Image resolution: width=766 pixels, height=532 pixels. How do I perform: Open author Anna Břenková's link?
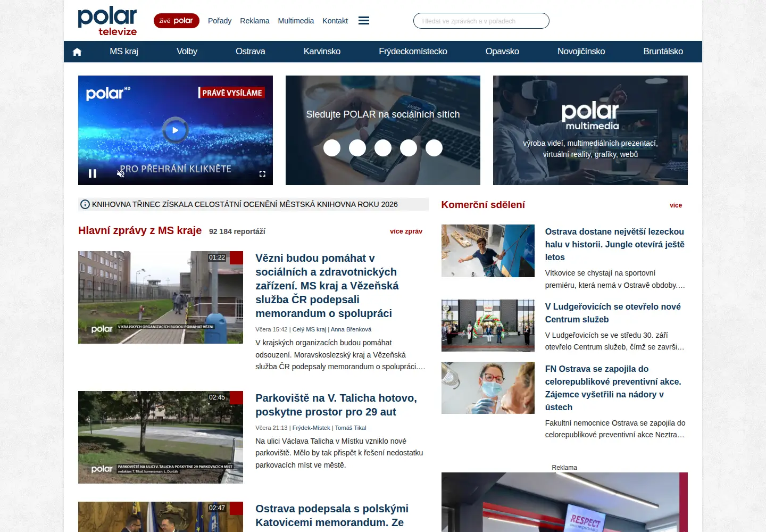(351, 329)
